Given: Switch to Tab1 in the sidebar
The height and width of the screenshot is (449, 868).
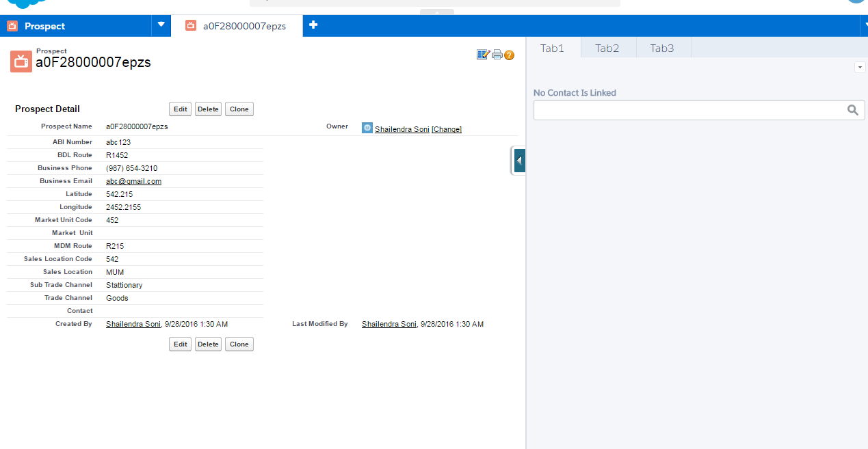Looking at the screenshot, I should (553, 48).
